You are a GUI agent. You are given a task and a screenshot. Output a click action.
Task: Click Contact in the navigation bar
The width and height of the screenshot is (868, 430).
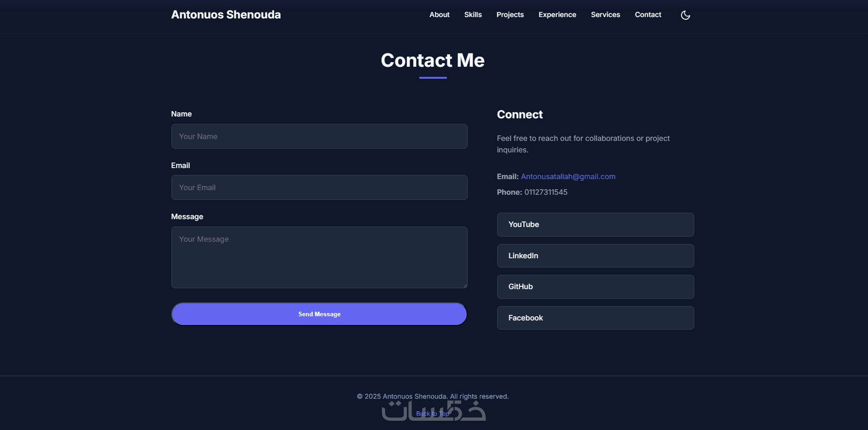(x=648, y=15)
